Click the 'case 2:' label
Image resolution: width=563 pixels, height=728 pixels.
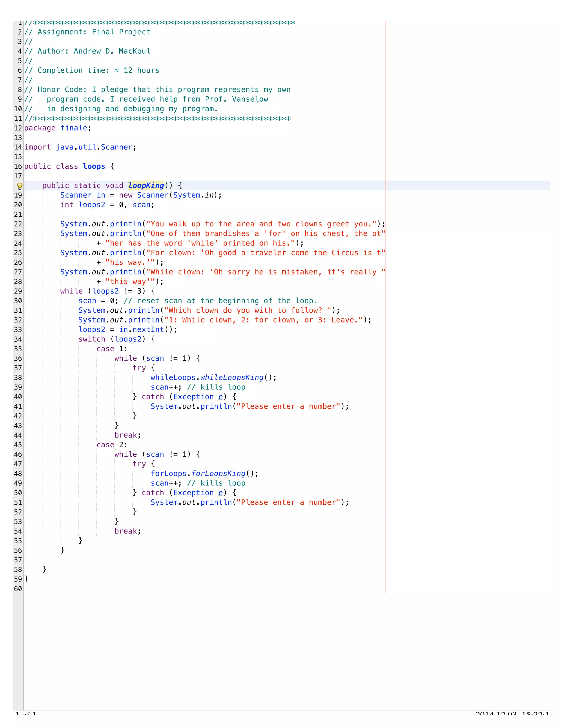(x=112, y=445)
